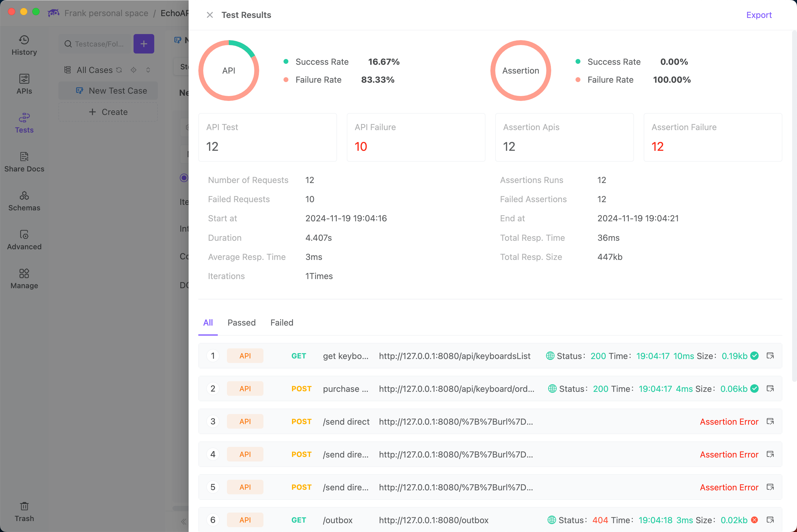The image size is (797, 532).
Task: Open details icon for purchase keyboard row
Action: [770, 389]
